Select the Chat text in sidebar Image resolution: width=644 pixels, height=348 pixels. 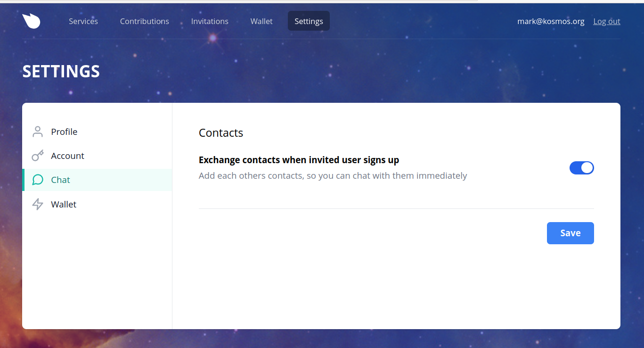(x=60, y=180)
